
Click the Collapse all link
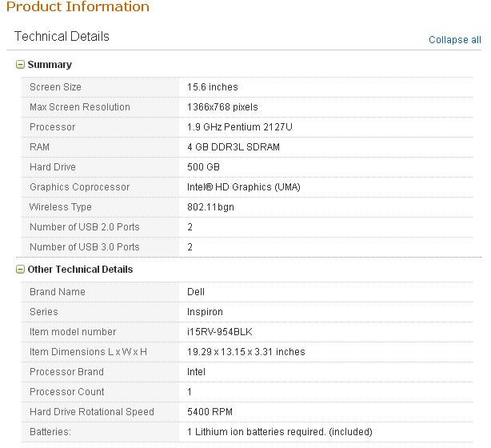point(455,40)
